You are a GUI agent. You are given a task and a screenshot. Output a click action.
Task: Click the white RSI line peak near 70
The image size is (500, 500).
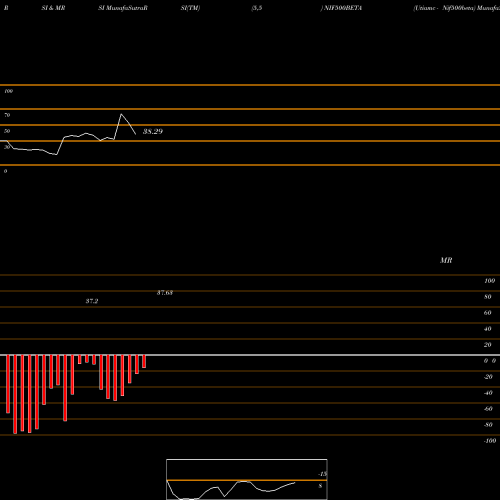[121, 114]
